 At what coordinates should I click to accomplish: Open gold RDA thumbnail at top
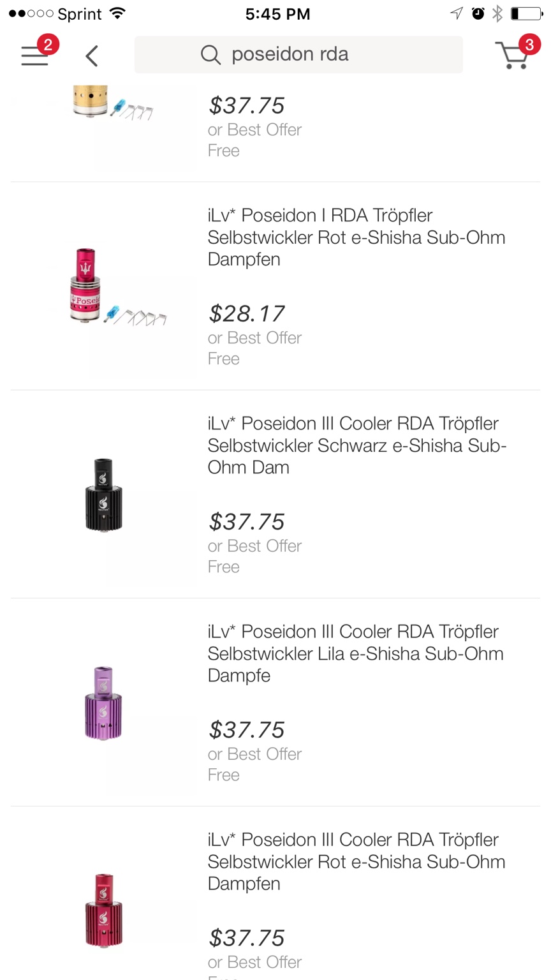(x=102, y=102)
